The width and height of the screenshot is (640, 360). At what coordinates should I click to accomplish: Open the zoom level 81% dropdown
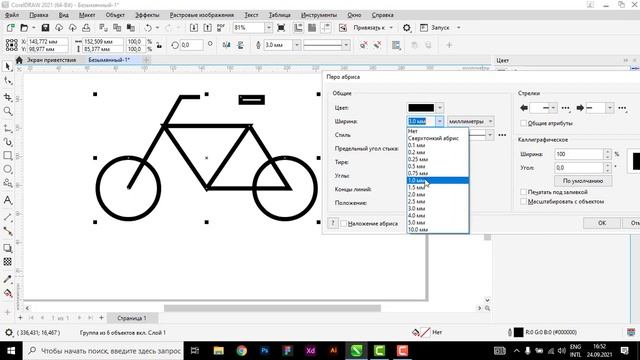coord(269,28)
